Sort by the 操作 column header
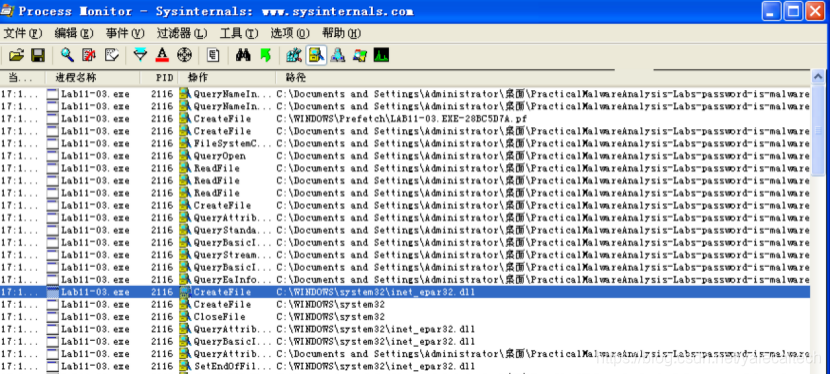This screenshot has width=830, height=376. point(227,78)
